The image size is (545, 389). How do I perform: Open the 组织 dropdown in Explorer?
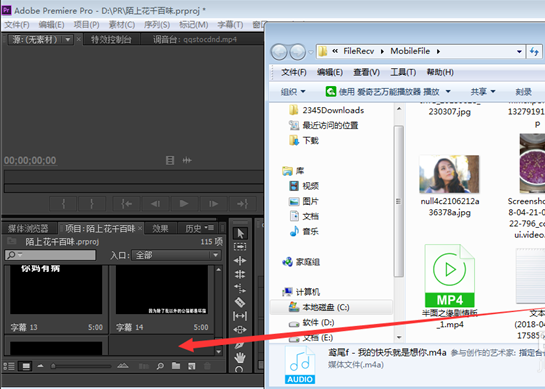pyautogui.click(x=293, y=92)
